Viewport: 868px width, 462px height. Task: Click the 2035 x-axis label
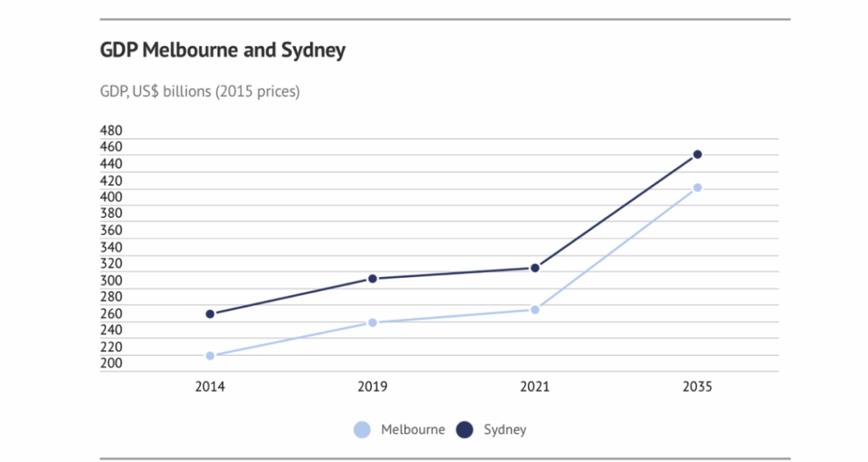698,387
